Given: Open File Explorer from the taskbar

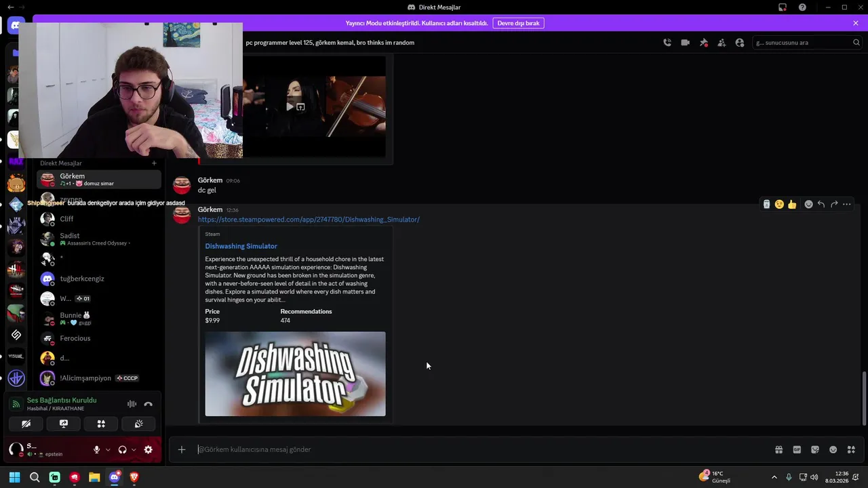Looking at the screenshot, I should pyautogui.click(x=94, y=477).
